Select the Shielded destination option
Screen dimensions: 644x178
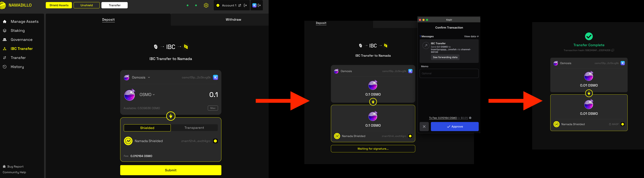click(x=147, y=128)
